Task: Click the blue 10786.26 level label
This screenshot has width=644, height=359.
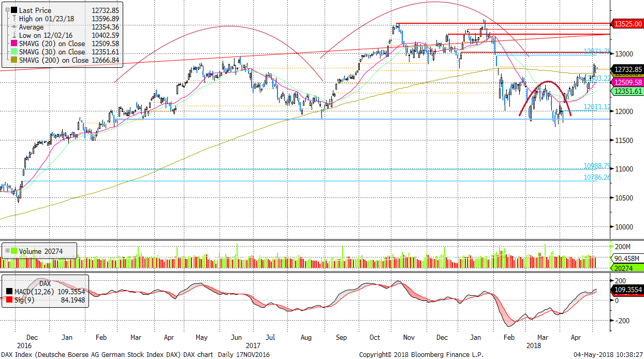Action: click(x=597, y=177)
